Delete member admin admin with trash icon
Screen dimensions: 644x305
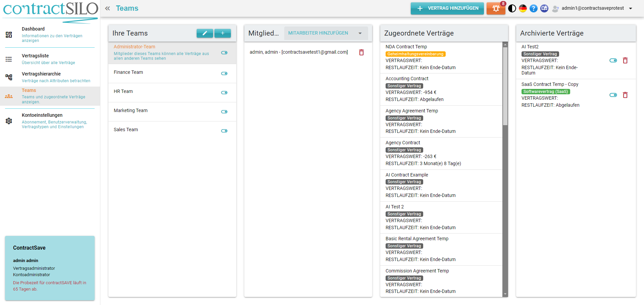point(361,52)
